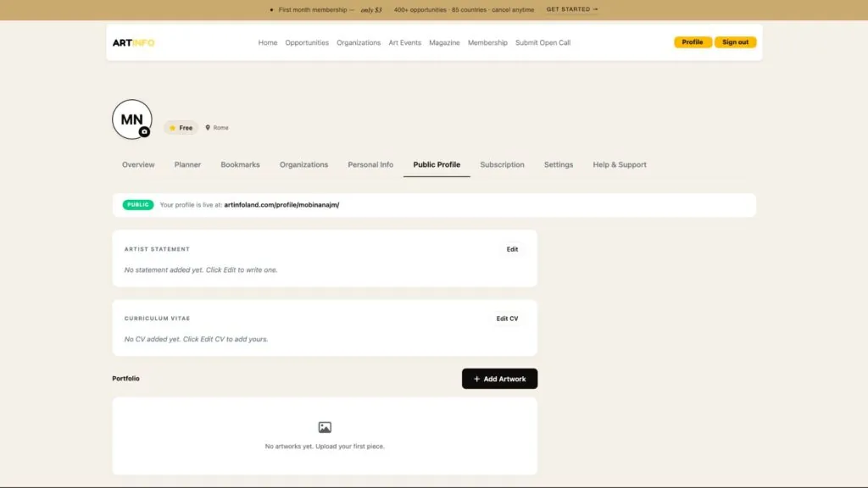Image resolution: width=868 pixels, height=488 pixels.
Task: Switch to the Personal Info tab
Action: (370, 165)
